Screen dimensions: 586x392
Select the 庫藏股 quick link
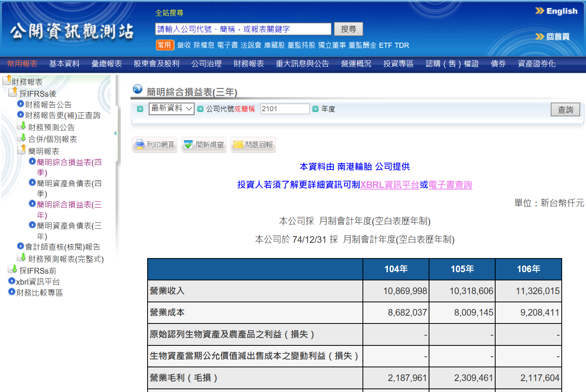[x=274, y=45]
